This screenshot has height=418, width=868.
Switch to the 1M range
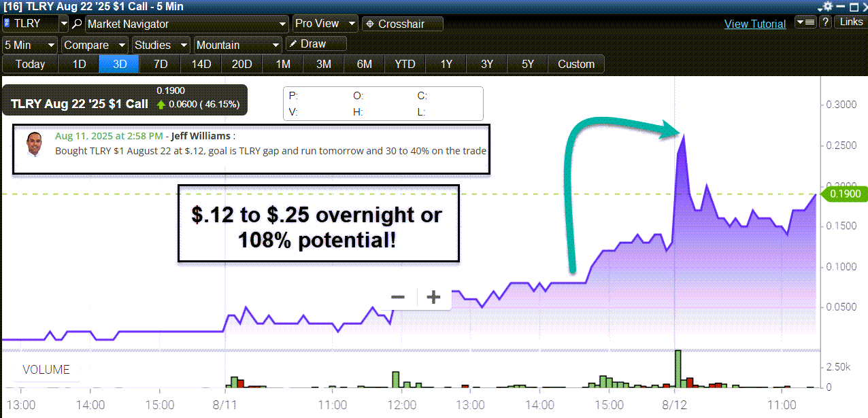[x=283, y=64]
